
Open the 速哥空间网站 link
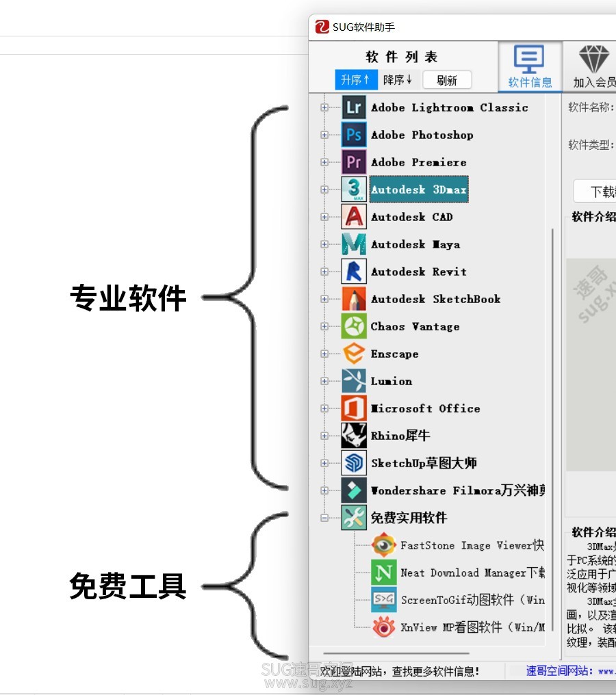tap(570, 670)
